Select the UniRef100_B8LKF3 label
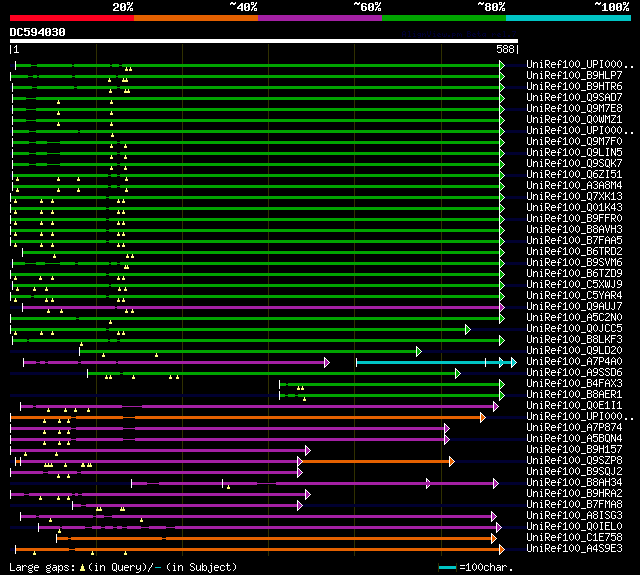Viewport: 640px width, 575px height. (x=574, y=340)
